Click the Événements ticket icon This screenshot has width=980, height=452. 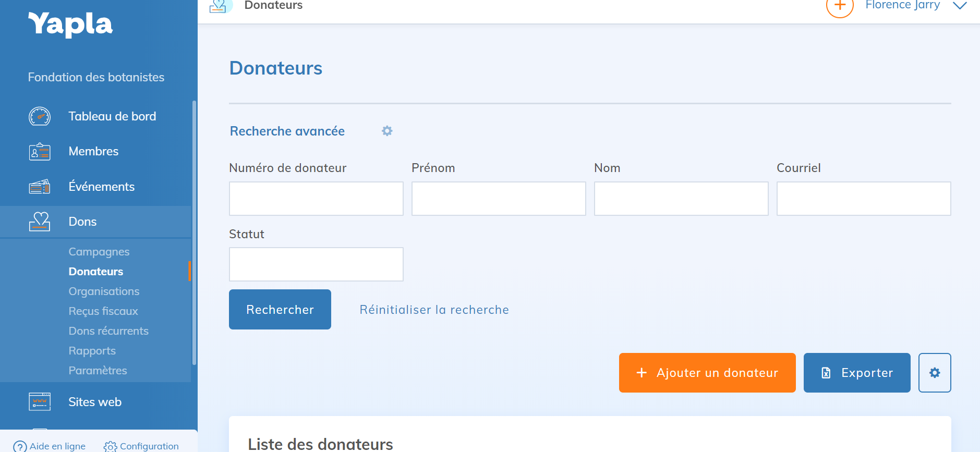pyautogui.click(x=40, y=187)
